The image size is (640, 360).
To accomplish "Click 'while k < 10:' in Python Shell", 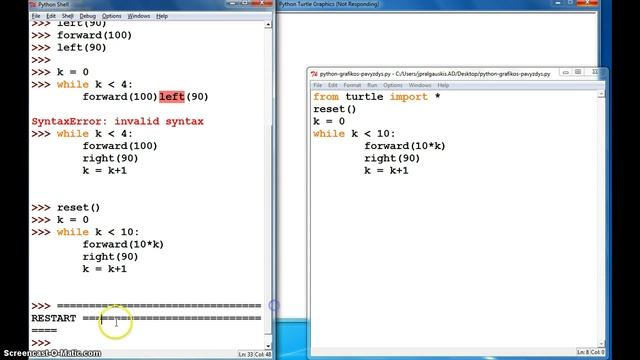I will click(98, 232).
